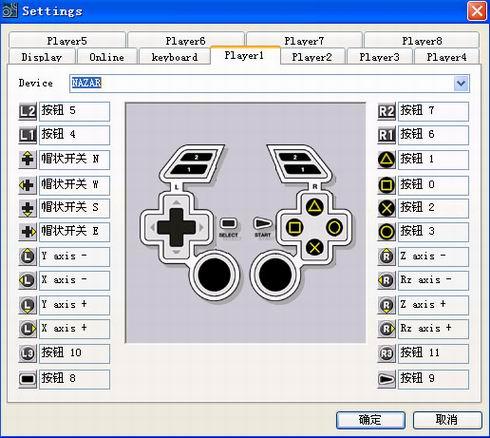Click the L1 mapping field '按钮 4'
Screen dimensions: 490x438
(74, 135)
